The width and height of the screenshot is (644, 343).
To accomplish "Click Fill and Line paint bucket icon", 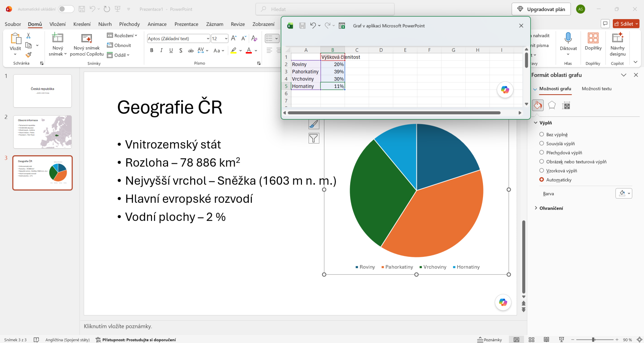I will (x=538, y=105).
